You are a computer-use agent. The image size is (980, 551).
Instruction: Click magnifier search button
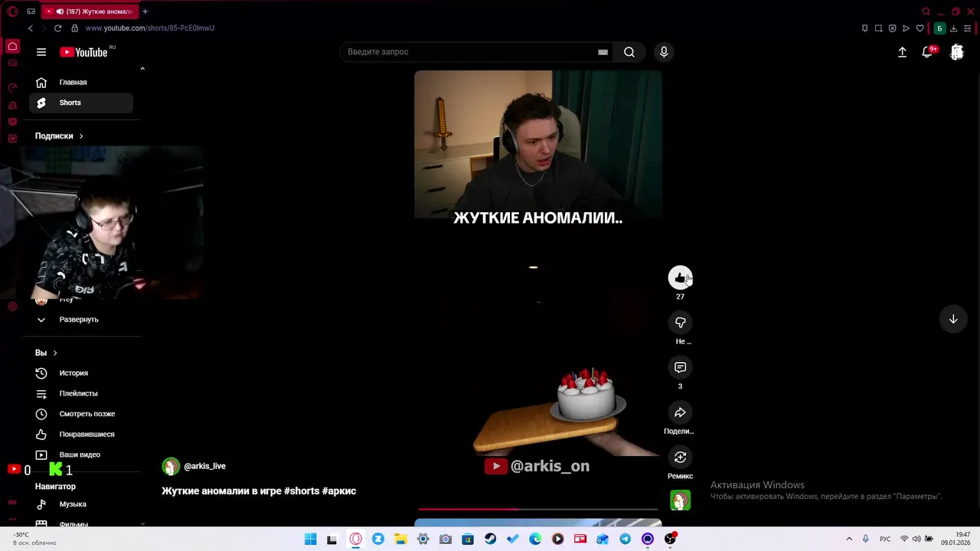629,52
